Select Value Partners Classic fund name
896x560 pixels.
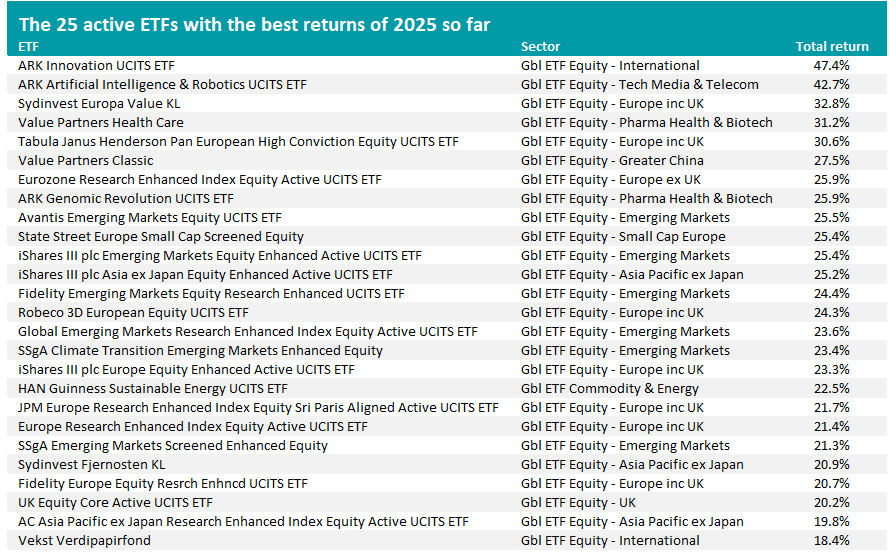click(85, 160)
